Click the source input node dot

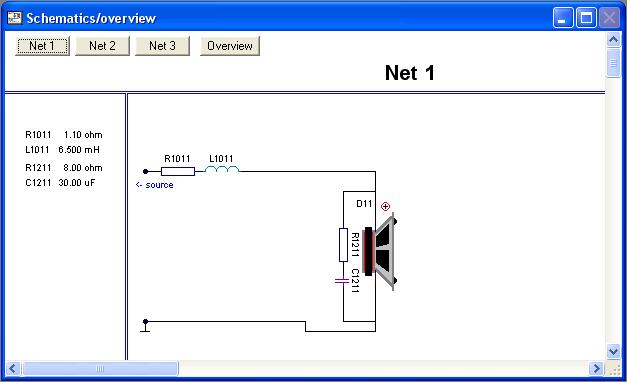146,172
